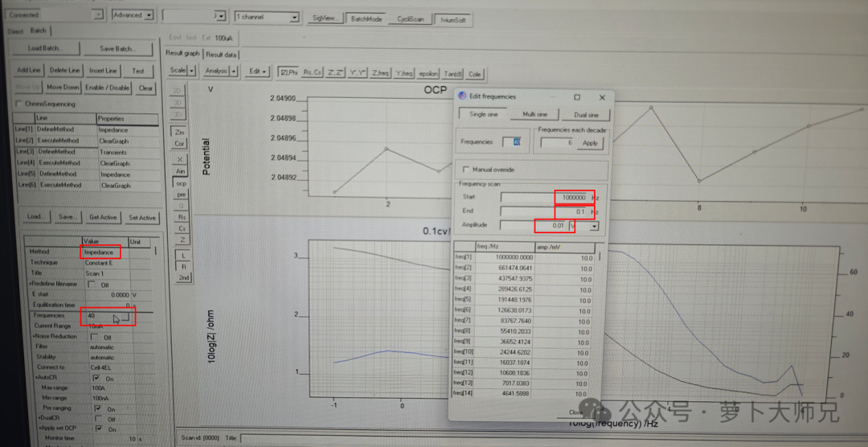
Task: Expand the Analysis dropdown arrow
Action: tap(234, 72)
